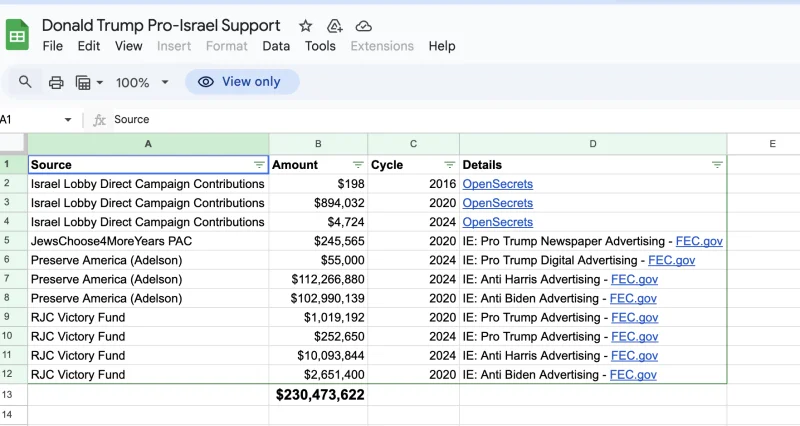Select column A header
Image resolution: width=800 pixels, height=426 pixels.
coord(148,144)
